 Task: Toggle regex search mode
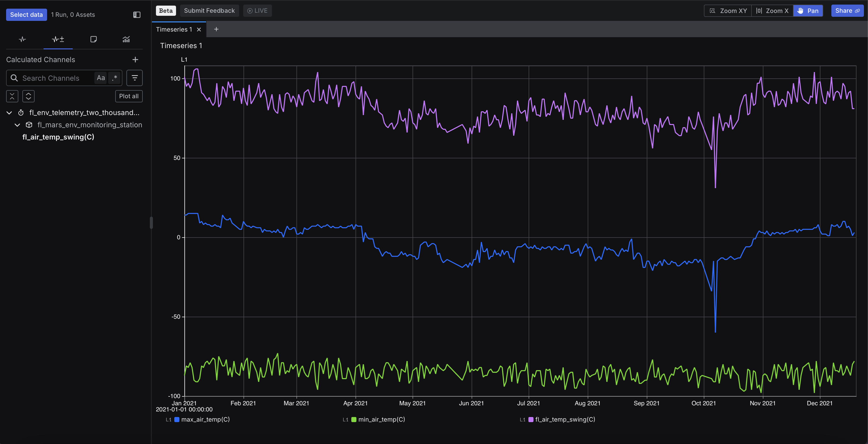click(115, 78)
